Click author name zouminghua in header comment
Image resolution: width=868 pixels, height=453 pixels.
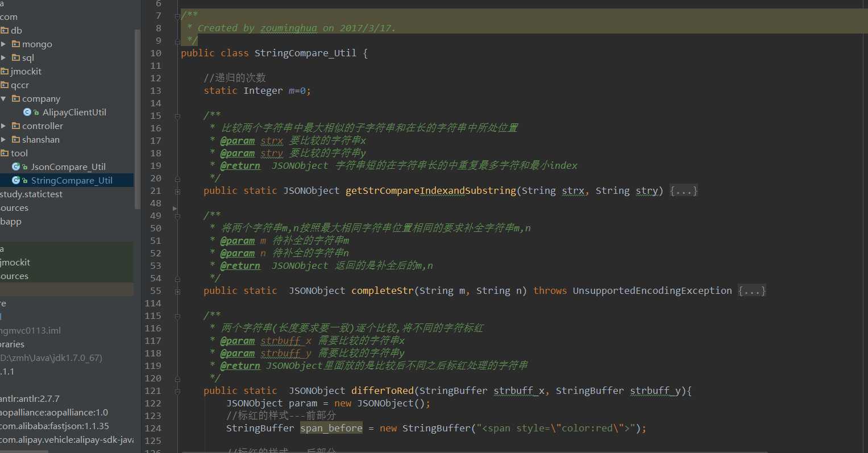click(x=289, y=28)
